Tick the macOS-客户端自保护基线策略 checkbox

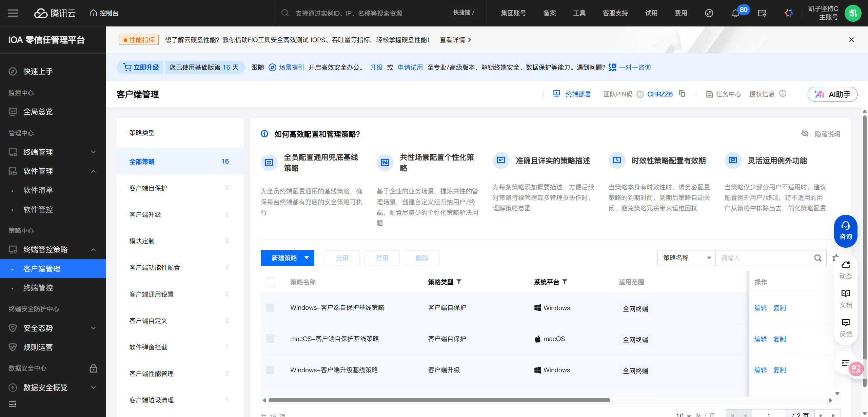click(x=270, y=339)
